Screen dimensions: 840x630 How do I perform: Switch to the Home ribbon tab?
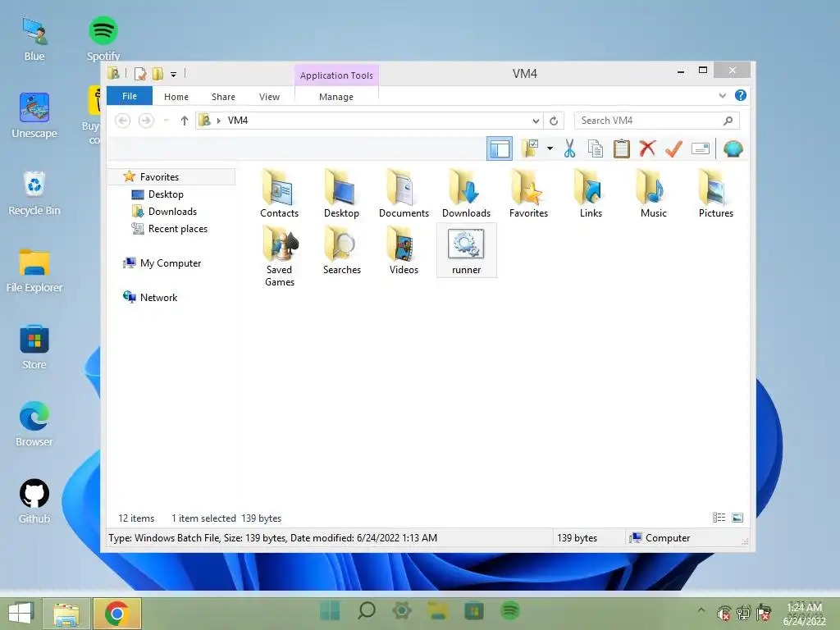pos(176,97)
